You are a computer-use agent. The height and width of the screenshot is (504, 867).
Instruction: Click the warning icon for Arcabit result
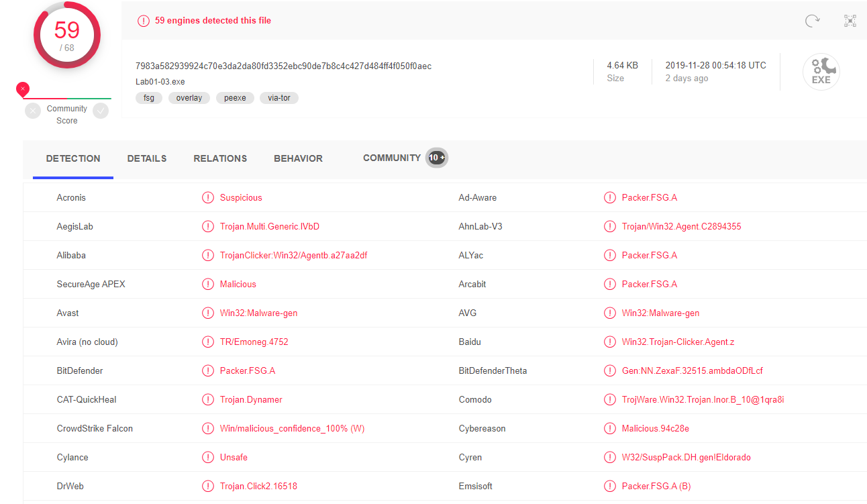click(x=609, y=284)
